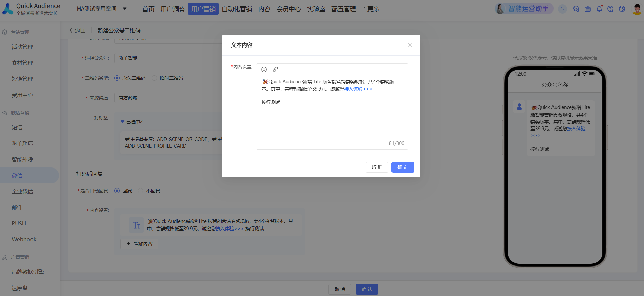Viewport: 644px width, 296px height.
Task: Open 素材管理 in the sidebar
Action: tap(22, 63)
